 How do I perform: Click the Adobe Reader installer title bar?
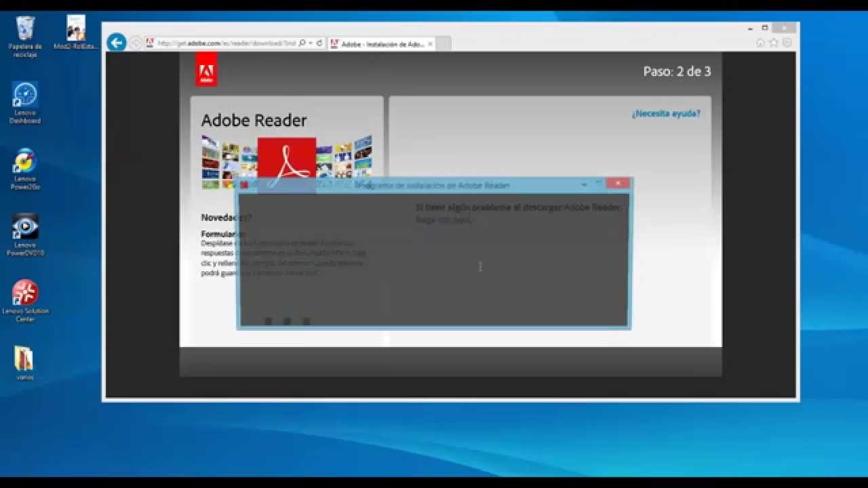pyautogui.click(x=434, y=185)
